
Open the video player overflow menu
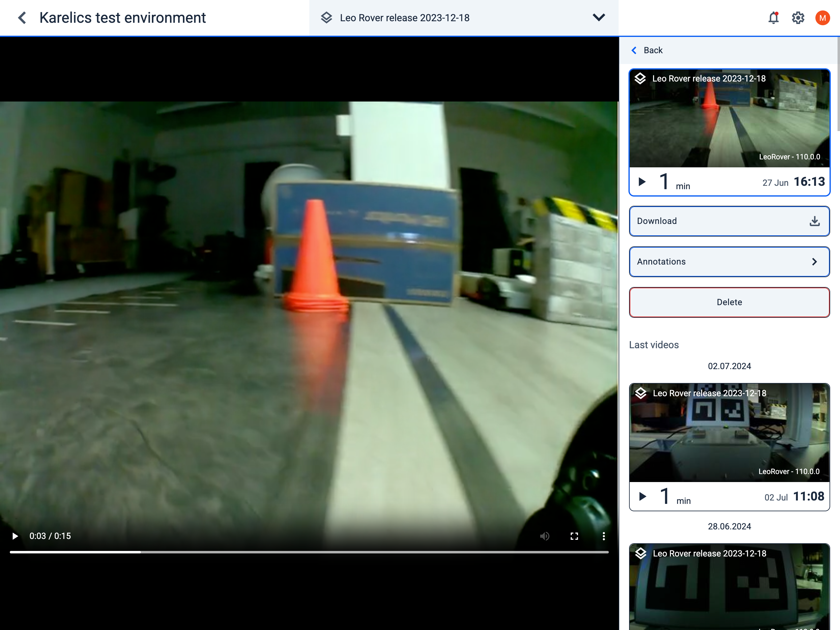(x=604, y=536)
